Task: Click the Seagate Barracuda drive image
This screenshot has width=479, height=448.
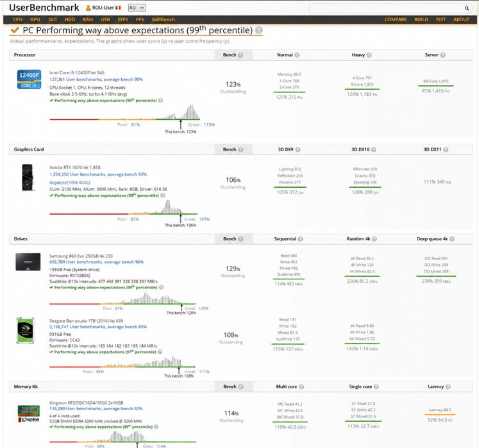Action: click(26, 331)
